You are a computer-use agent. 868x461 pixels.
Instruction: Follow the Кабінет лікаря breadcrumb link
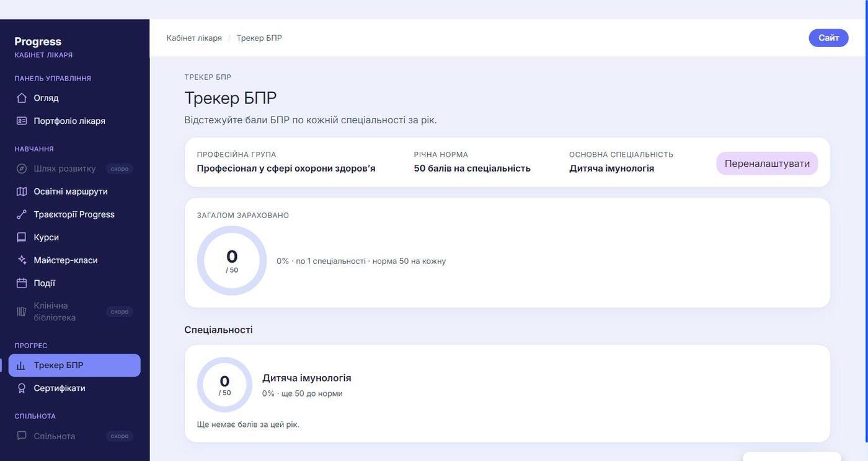[x=194, y=38]
